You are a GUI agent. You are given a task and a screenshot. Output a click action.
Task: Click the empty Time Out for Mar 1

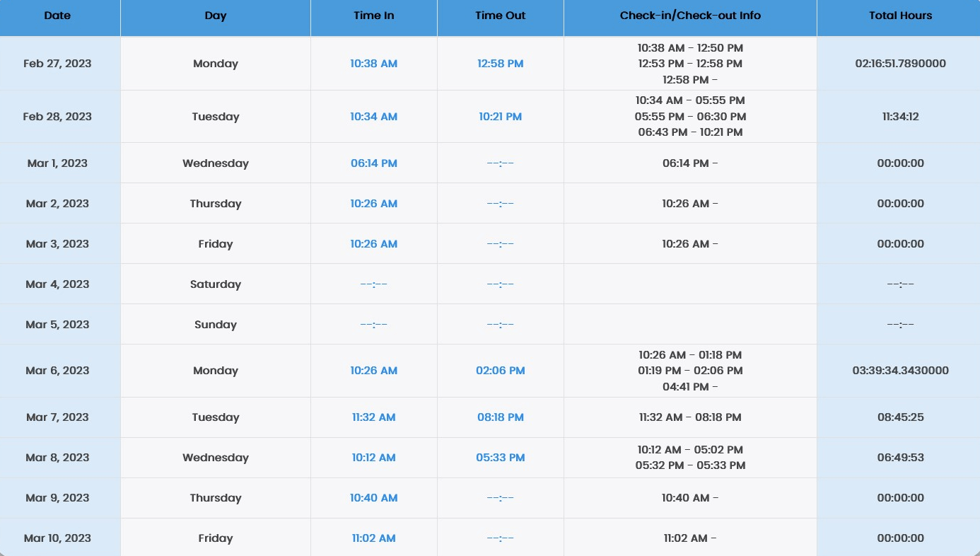501,163
